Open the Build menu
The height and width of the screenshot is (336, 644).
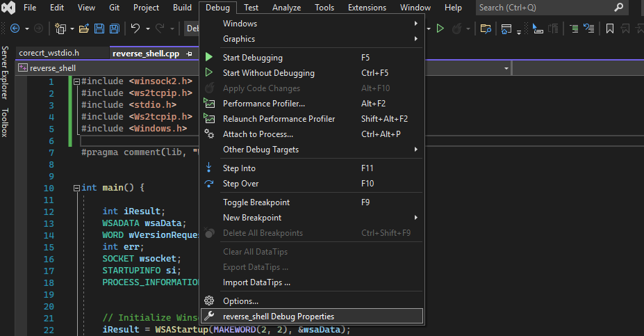tap(182, 8)
